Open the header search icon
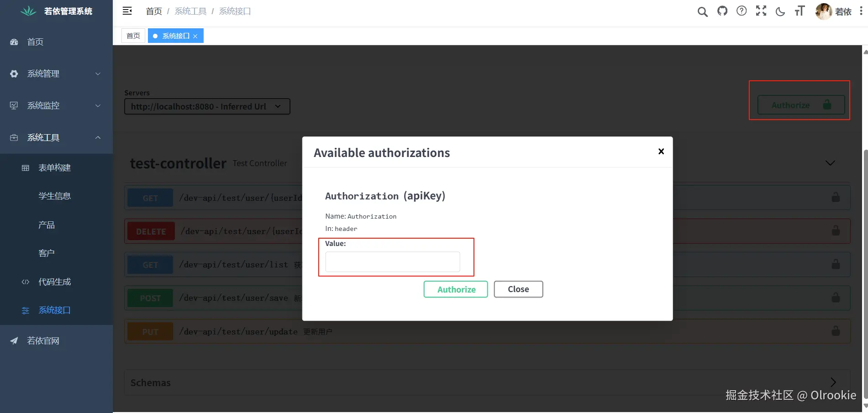Screen dimensions: 868x413 pyautogui.click(x=702, y=11)
